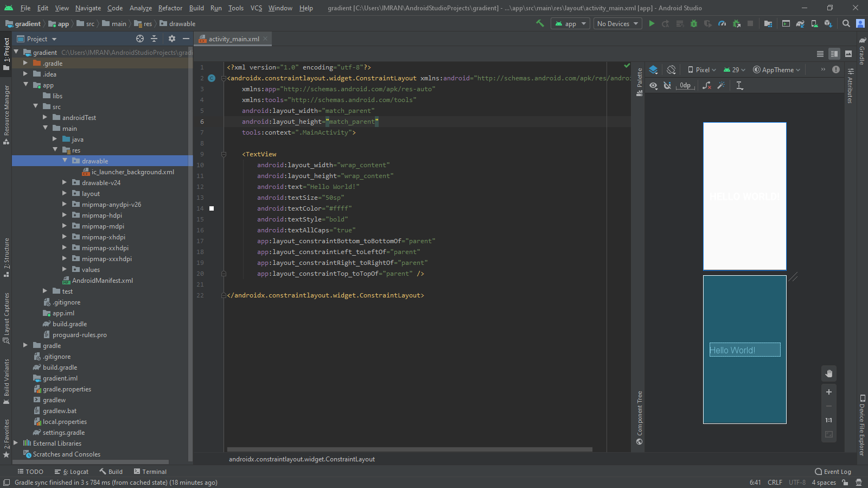This screenshot has height=488, width=868.
Task: Open the app run configuration dropdown
Action: (570, 23)
